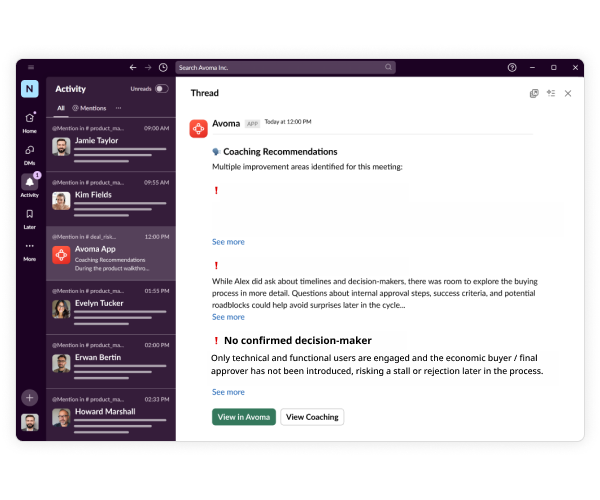Open thread in new window icon
This screenshot has height=500, width=600.
tap(534, 93)
